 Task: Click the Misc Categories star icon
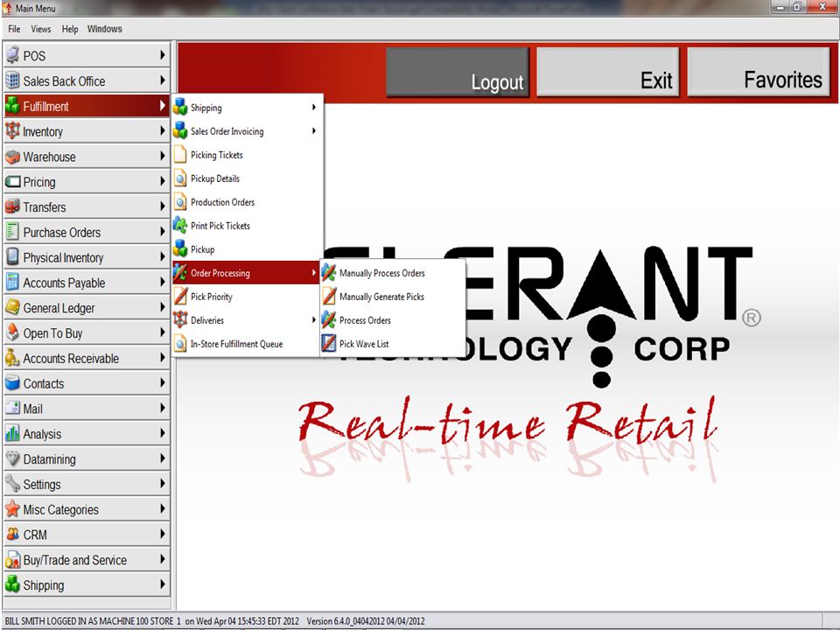coord(12,508)
